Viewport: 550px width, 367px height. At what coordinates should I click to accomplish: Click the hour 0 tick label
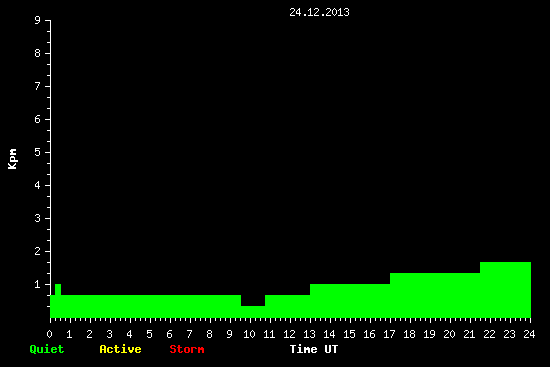click(x=49, y=334)
